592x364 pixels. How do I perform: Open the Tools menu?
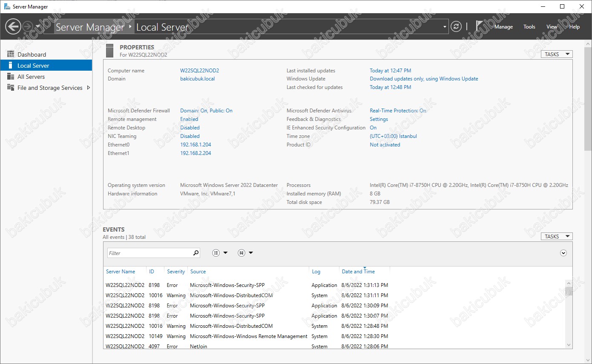pos(529,26)
